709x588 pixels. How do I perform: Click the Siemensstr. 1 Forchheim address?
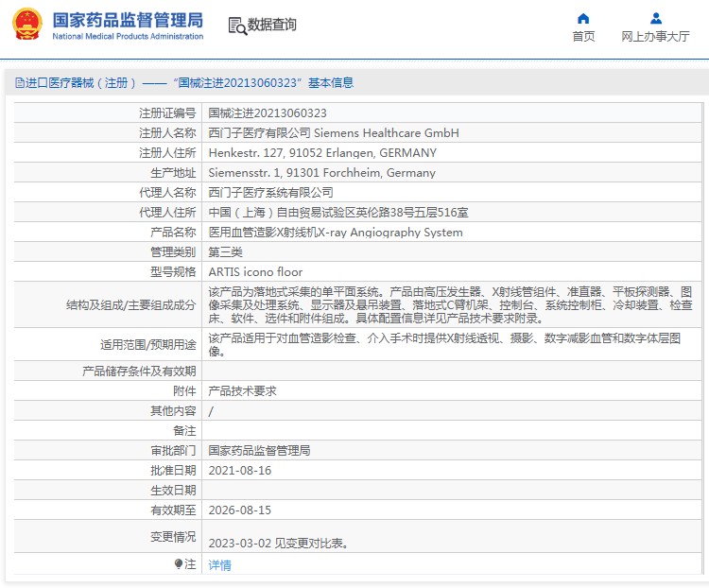(321, 173)
